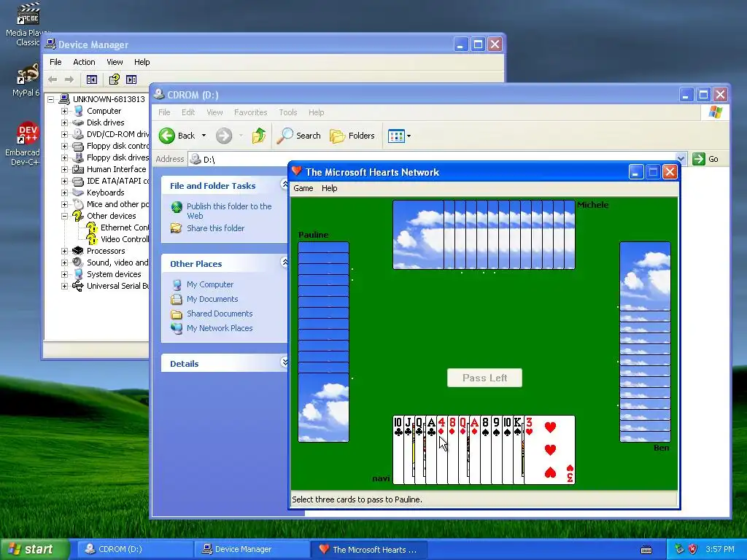
Task: Click show/hide console tree toolbar icon
Action: 91,79
